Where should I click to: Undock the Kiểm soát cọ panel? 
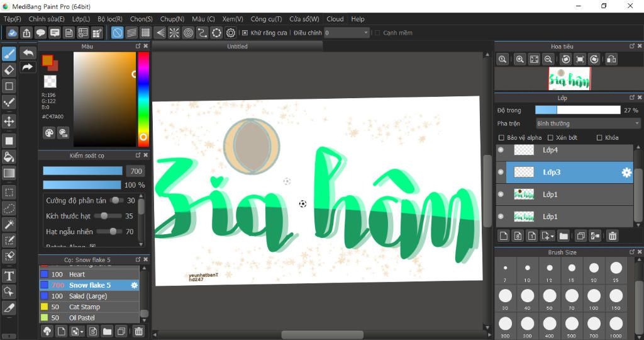(x=138, y=155)
